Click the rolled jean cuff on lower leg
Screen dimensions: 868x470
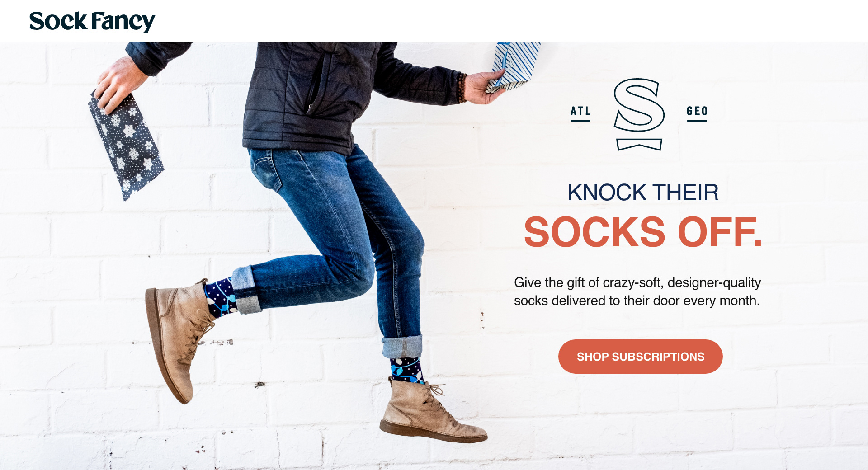(402, 347)
